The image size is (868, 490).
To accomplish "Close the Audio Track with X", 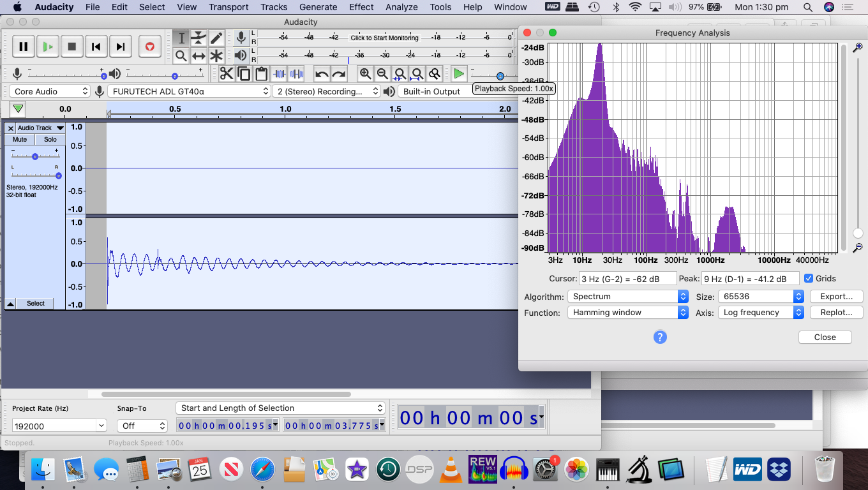I will [10, 128].
